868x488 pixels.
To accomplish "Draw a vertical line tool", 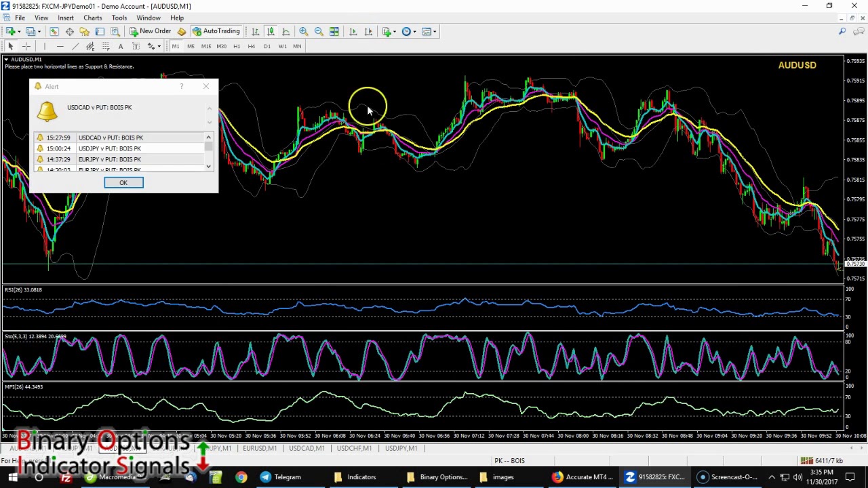I will [45, 46].
